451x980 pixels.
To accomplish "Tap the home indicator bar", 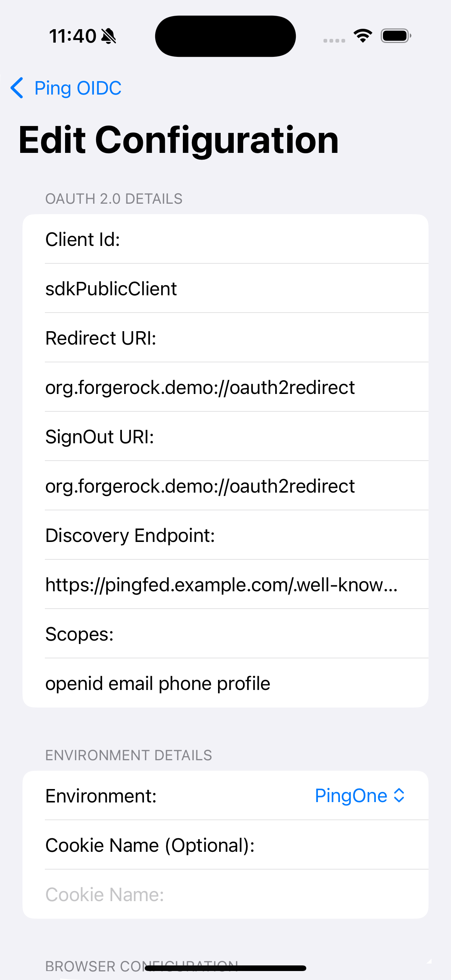I will [x=225, y=968].
